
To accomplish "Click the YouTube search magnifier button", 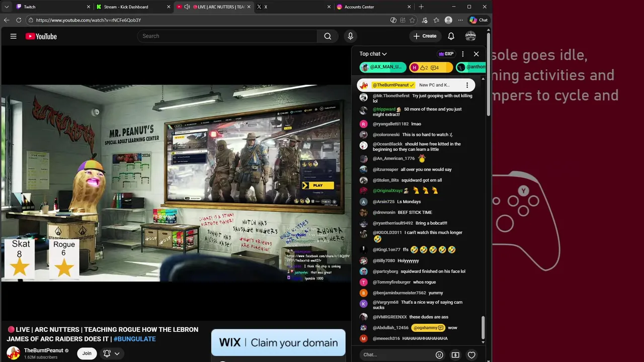I will click(328, 36).
